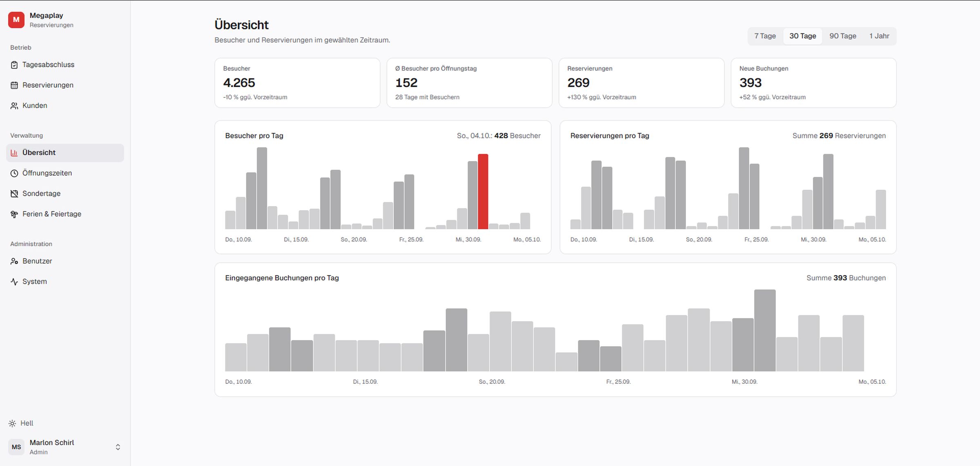Click the Benutzer user-settings icon
Image resolution: width=980 pixels, height=466 pixels.
pyautogui.click(x=14, y=261)
